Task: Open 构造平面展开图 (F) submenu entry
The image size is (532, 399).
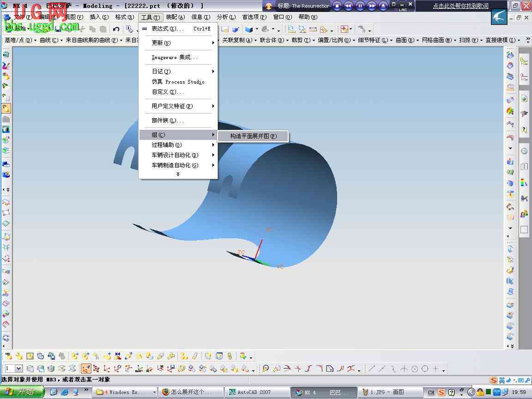Action: pos(253,136)
